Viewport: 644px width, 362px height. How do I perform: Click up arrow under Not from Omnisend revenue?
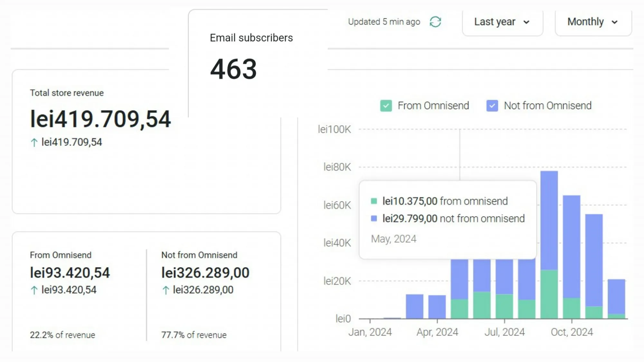click(x=166, y=290)
